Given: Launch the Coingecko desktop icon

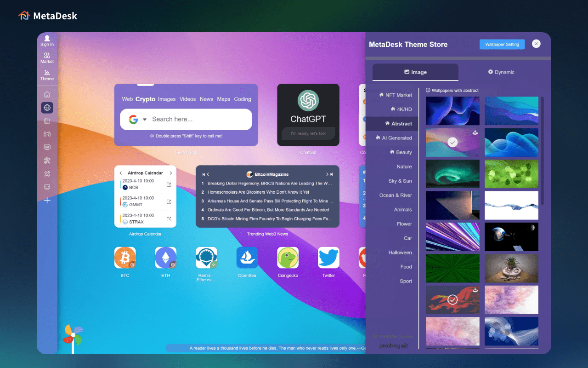Looking at the screenshot, I should coord(288,258).
